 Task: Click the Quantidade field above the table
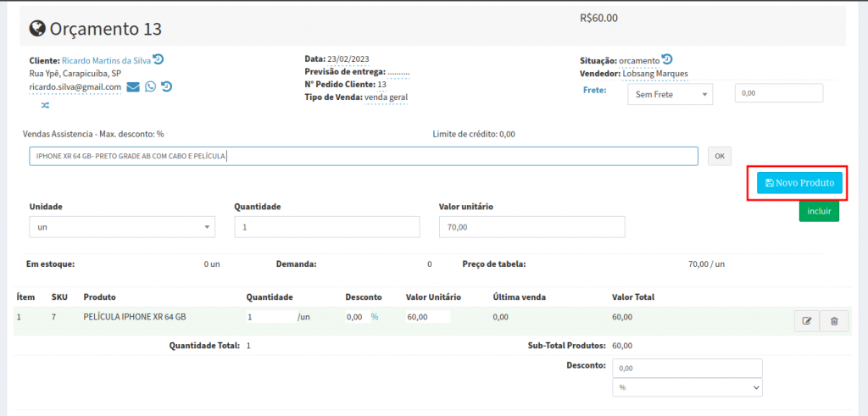pyautogui.click(x=326, y=227)
